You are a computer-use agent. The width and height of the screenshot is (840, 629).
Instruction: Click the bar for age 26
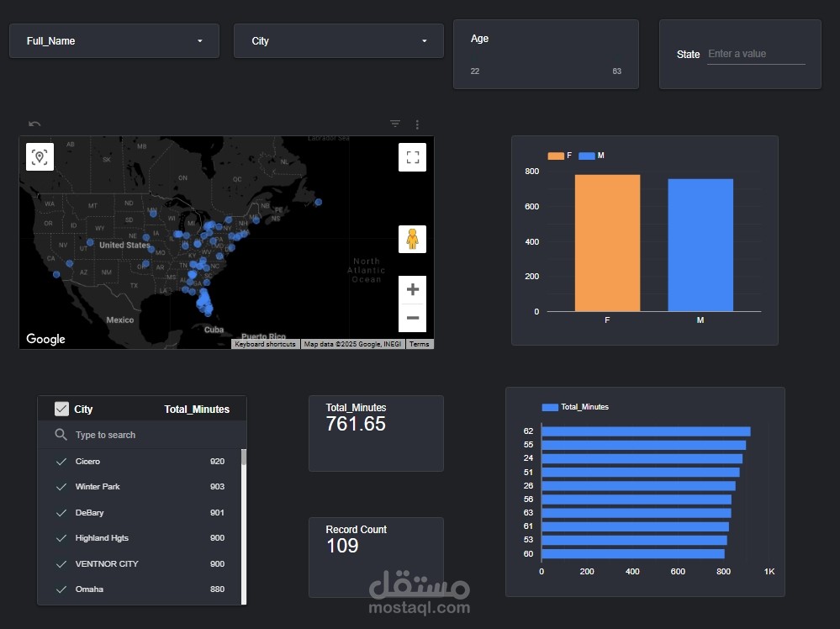pyautogui.click(x=638, y=486)
